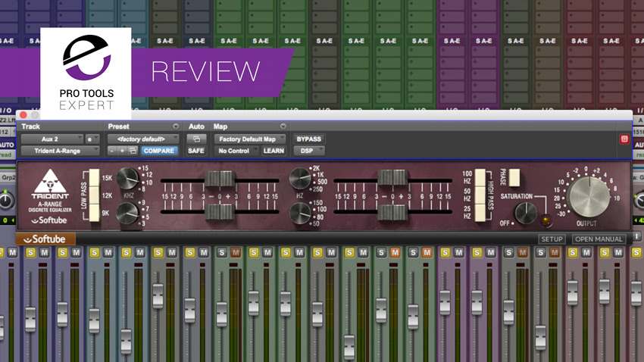This screenshot has height=362, width=644.
Task: Click the high-mid band gain fader
Action: coord(220,212)
